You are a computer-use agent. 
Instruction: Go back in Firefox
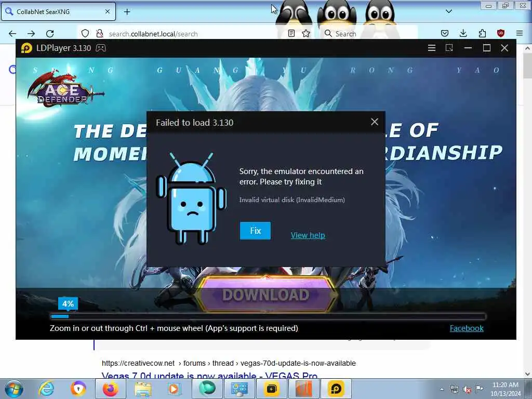12,34
